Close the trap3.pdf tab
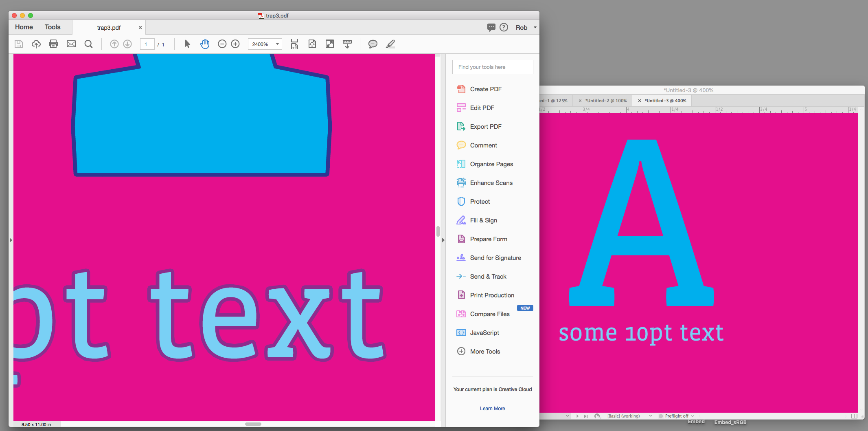Screen dimensions: 868x431 click(x=140, y=28)
